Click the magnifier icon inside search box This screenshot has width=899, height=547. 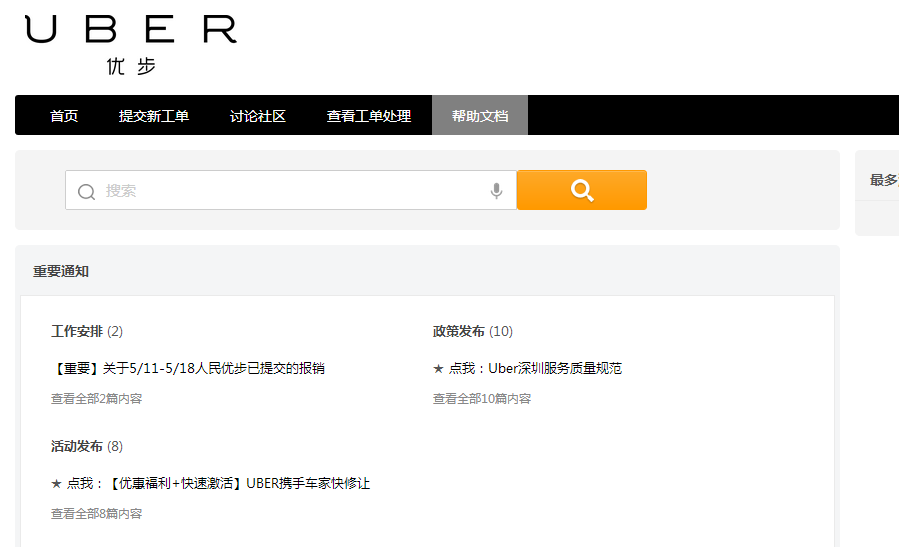click(x=86, y=192)
